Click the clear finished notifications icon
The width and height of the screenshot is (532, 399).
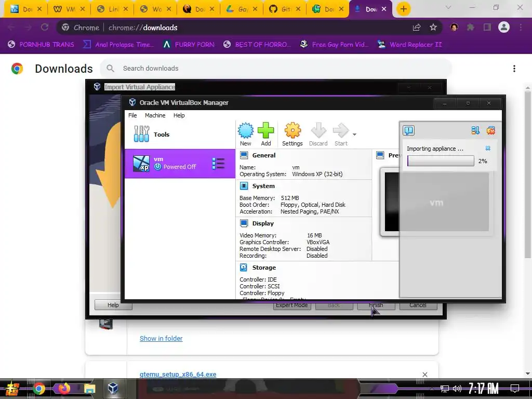pos(490,130)
